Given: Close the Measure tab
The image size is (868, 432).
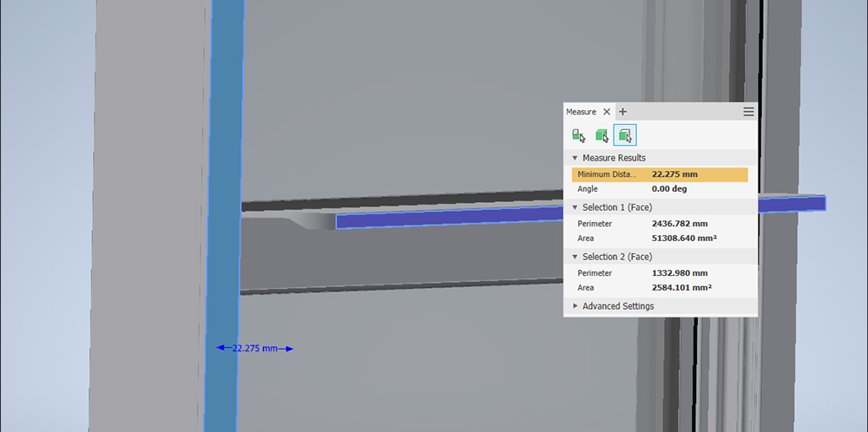Looking at the screenshot, I should (607, 112).
